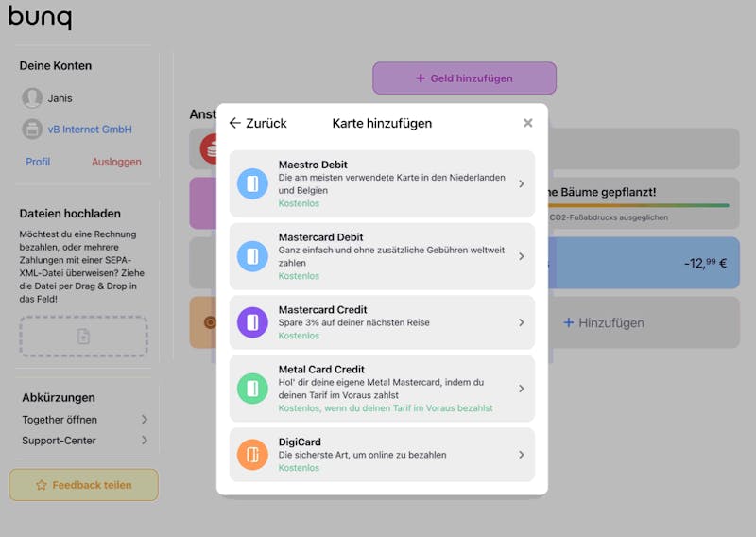Click Kostenlos label under Maestro Debit
Image resolution: width=756 pixels, height=537 pixels.
(x=299, y=203)
